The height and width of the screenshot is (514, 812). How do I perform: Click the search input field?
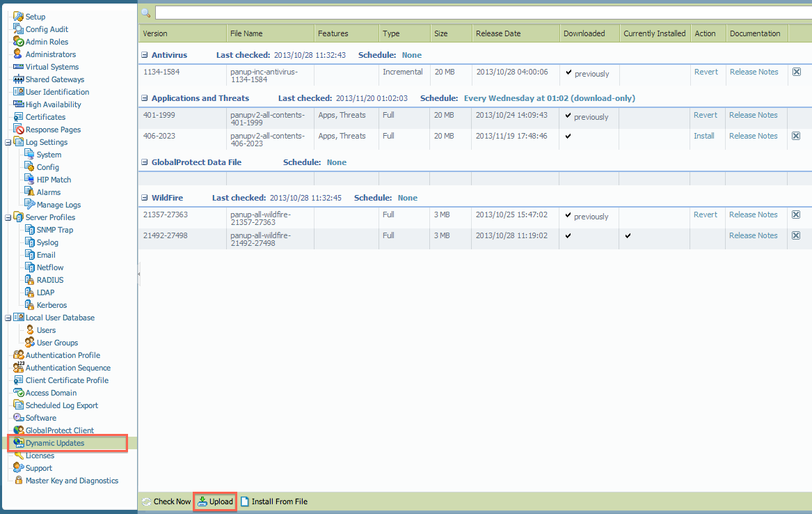coord(483,13)
